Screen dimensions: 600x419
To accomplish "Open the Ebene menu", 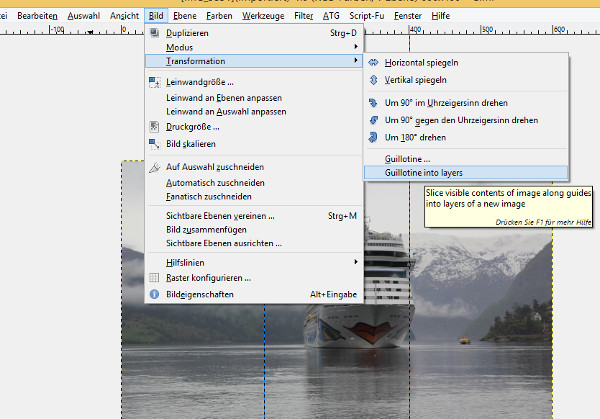I will [x=184, y=16].
